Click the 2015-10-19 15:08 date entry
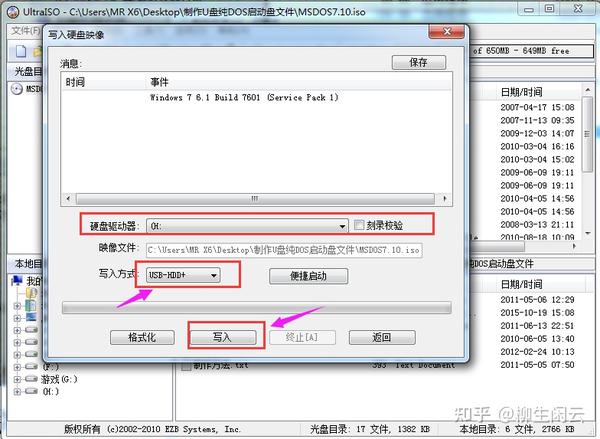The image size is (600, 439). [537, 313]
